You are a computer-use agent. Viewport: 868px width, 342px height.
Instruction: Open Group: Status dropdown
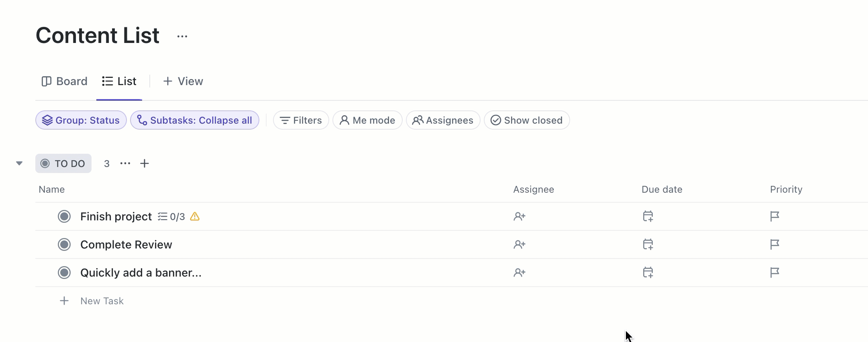[81, 120]
